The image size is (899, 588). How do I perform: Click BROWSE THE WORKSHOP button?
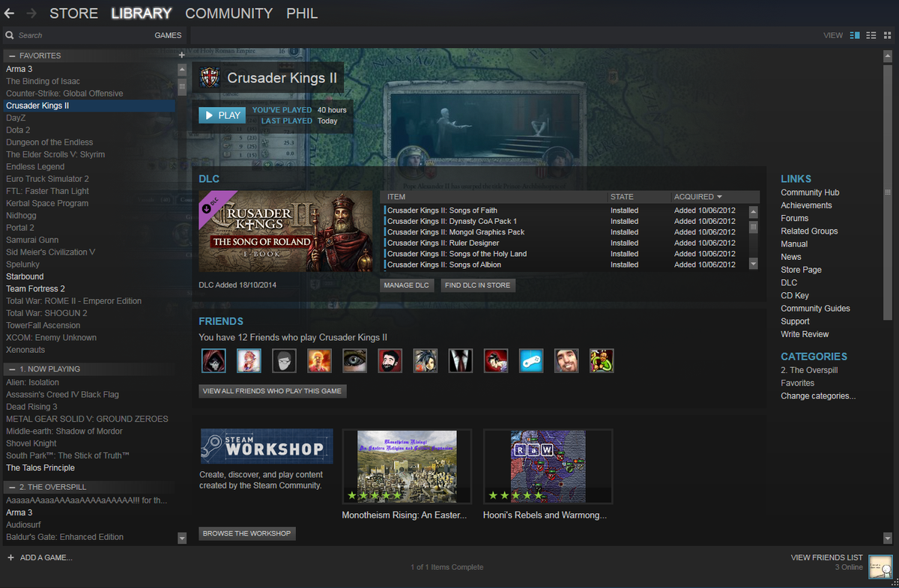[x=247, y=533]
